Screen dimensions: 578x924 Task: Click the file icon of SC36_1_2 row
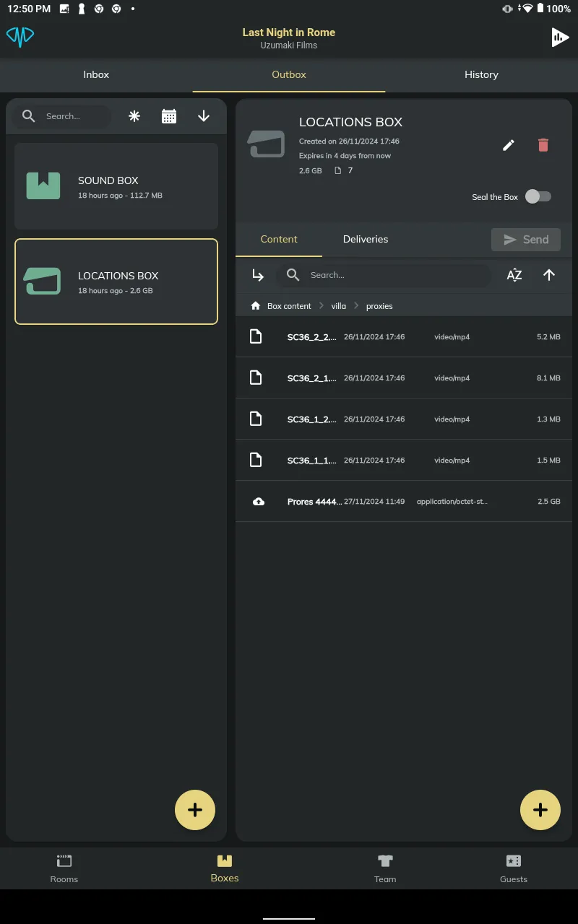tap(256, 419)
